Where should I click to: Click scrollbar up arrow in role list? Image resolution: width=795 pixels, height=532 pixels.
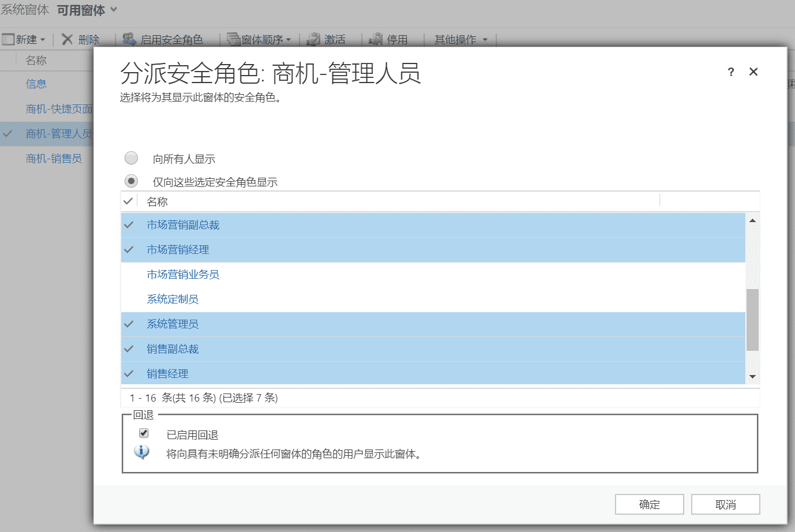[752, 220]
